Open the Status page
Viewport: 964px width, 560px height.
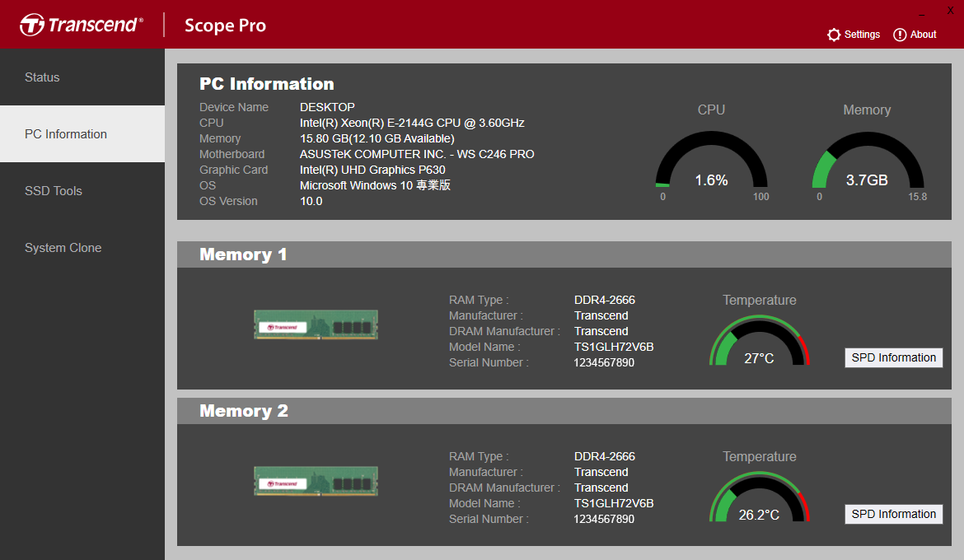click(x=82, y=77)
